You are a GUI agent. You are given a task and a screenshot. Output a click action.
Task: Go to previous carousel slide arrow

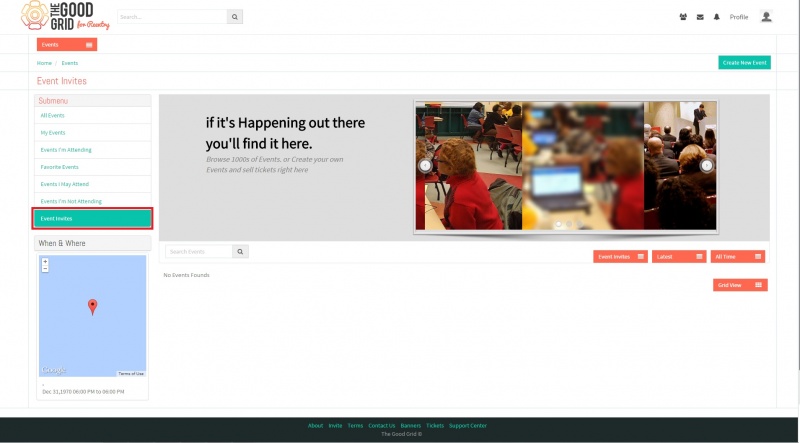click(425, 165)
